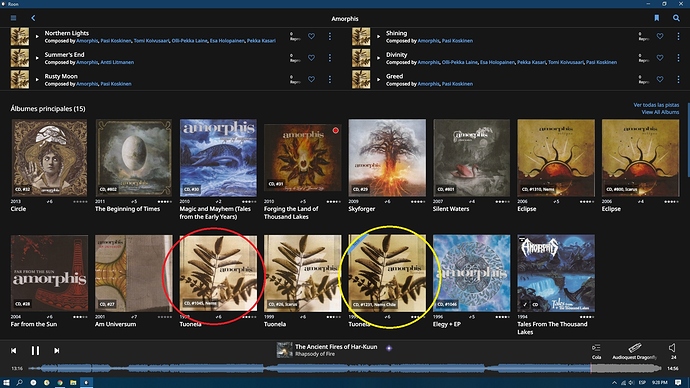Click the Silent Waters album title
Screen dimensions: 690x388
click(x=451, y=209)
